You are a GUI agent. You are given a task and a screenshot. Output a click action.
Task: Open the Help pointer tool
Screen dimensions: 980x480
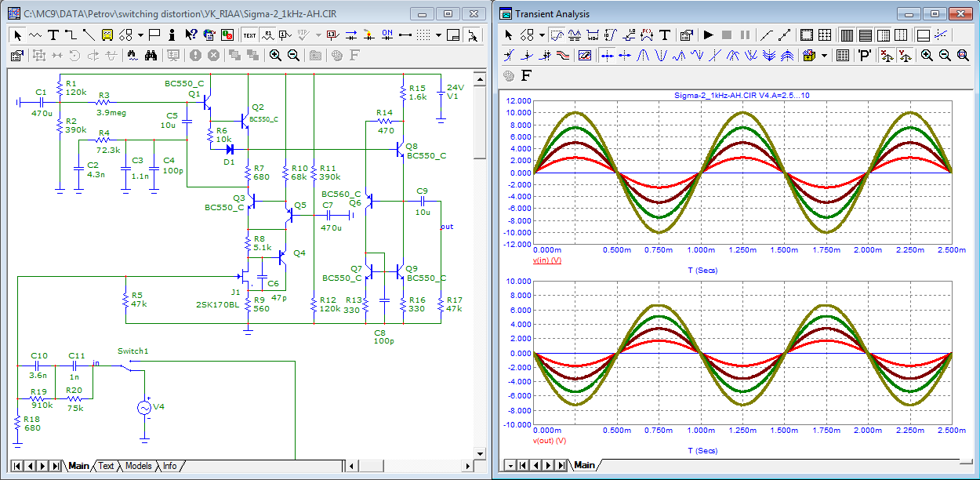coord(191,35)
